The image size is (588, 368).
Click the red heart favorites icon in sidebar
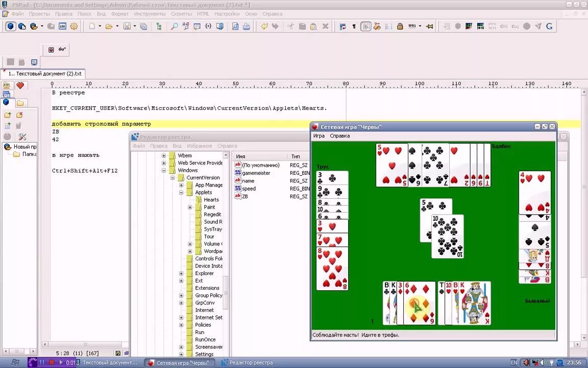pyautogui.click(x=20, y=86)
